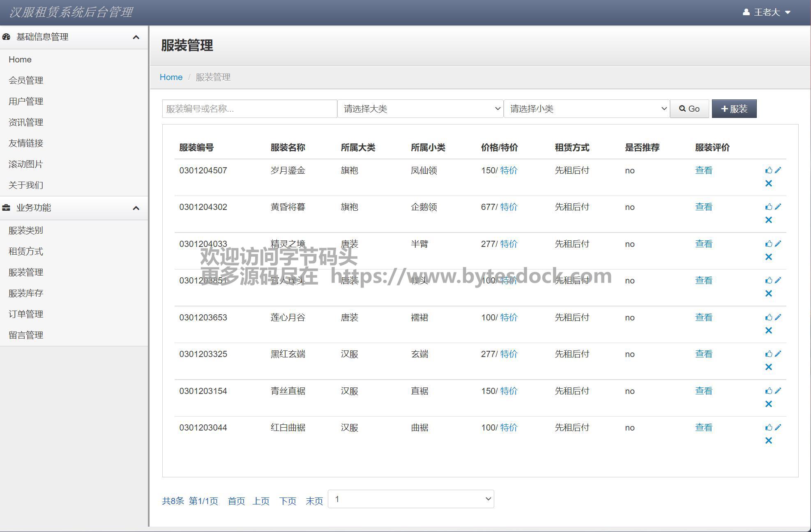This screenshot has width=811, height=532.
Task: Collapse the 业务功能 sidebar section
Action: tap(136, 208)
